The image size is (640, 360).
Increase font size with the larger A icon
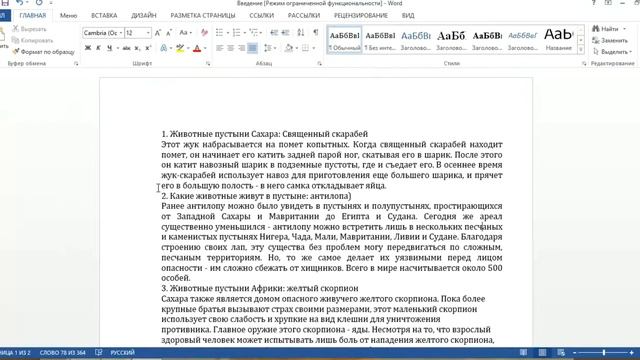pyautogui.click(x=158, y=33)
